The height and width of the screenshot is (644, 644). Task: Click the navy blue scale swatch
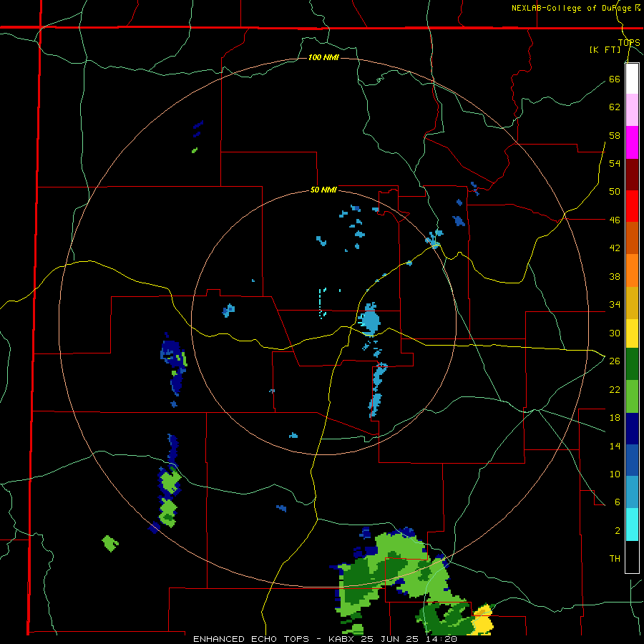632,429
